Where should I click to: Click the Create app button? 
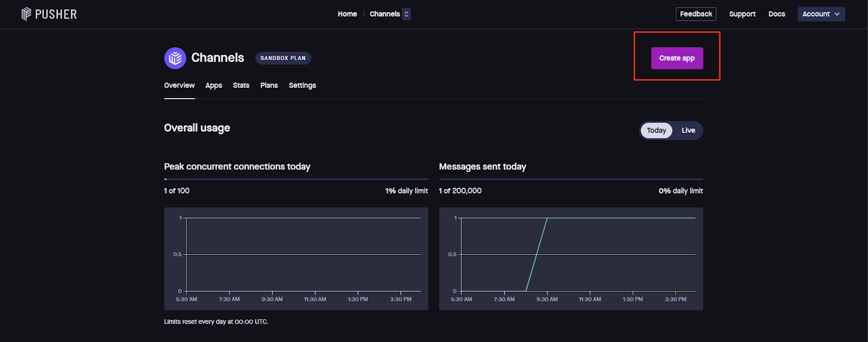pyautogui.click(x=677, y=58)
